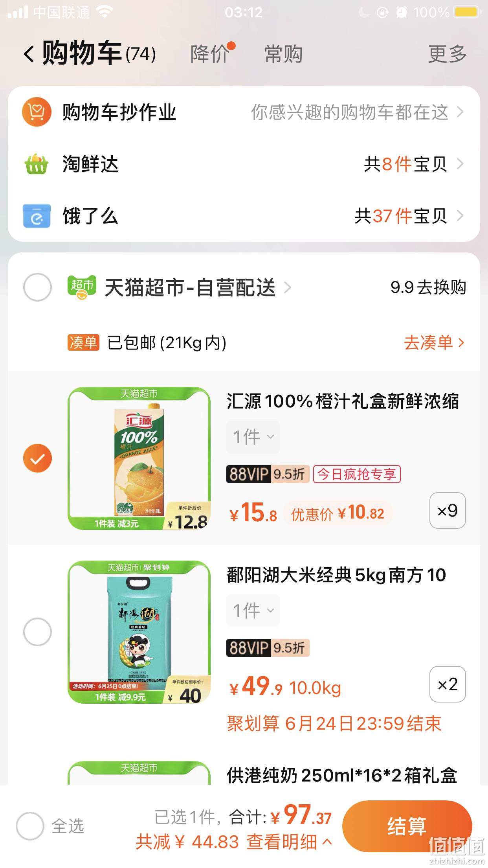Open the 汇源100%橙汁 product thumbnail
The width and height of the screenshot is (488, 868).
tap(139, 458)
